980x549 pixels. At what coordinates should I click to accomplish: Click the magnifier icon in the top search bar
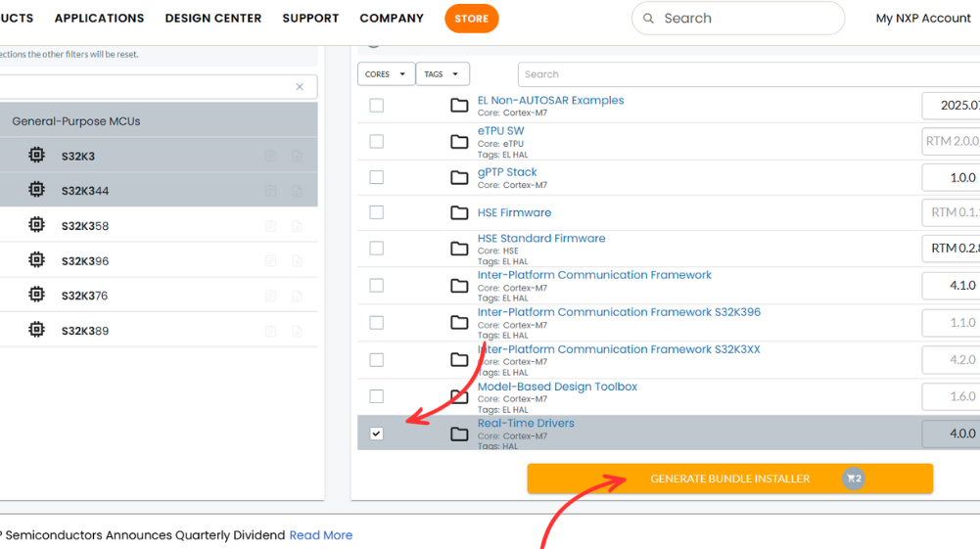click(649, 19)
